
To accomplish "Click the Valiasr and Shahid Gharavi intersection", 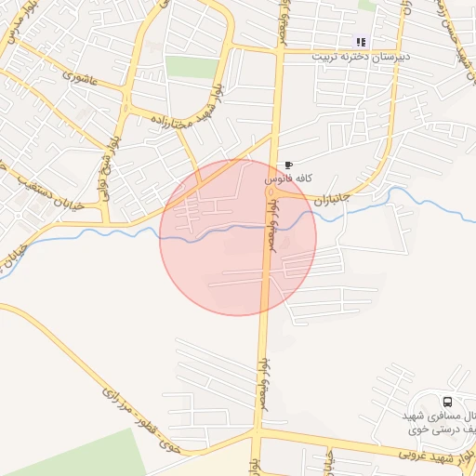I will (x=257, y=431).
